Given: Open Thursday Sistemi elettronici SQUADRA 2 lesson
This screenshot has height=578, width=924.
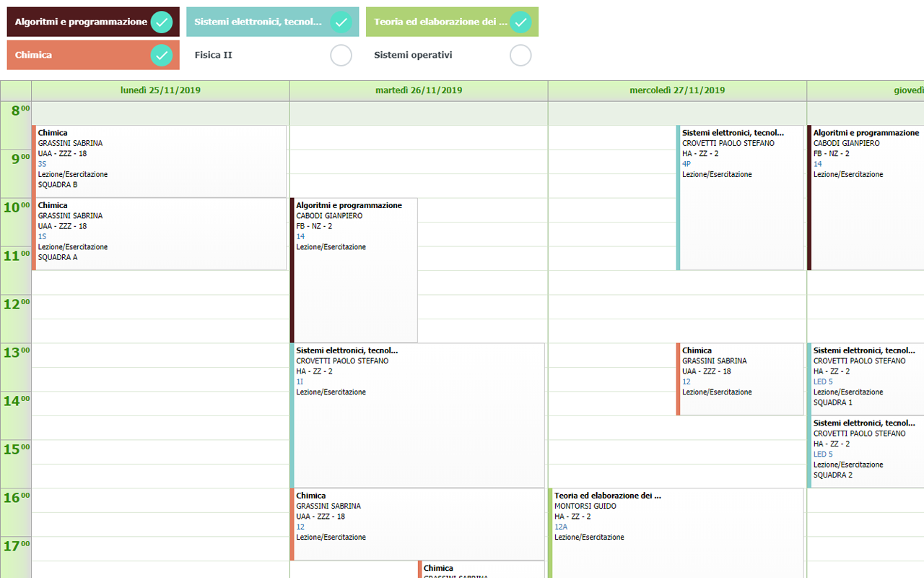Looking at the screenshot, I should [x=866, y=452].
